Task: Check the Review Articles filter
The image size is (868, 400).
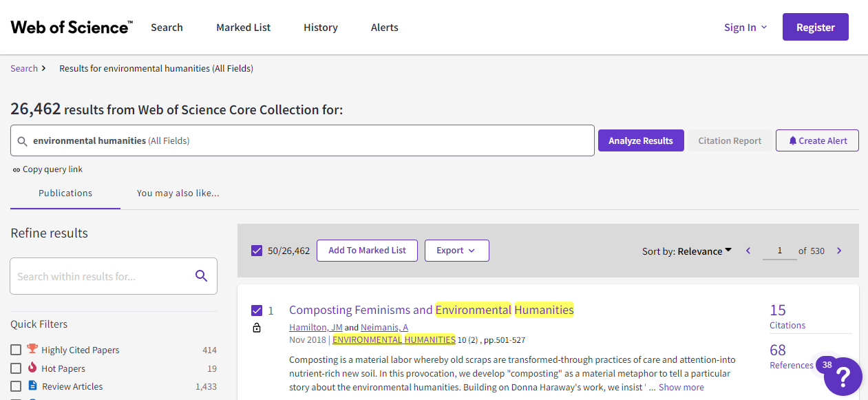Action: click(x=16, y=386)
